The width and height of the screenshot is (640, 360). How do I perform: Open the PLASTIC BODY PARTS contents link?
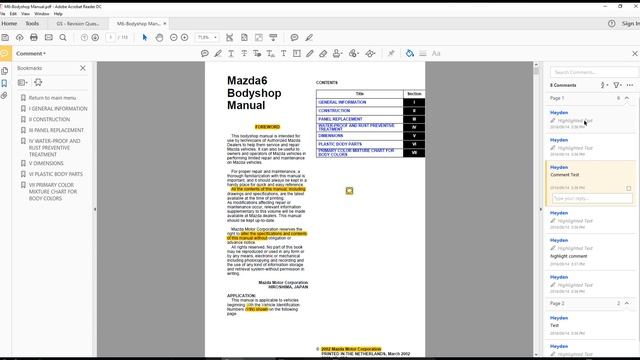tap(340, 144)
